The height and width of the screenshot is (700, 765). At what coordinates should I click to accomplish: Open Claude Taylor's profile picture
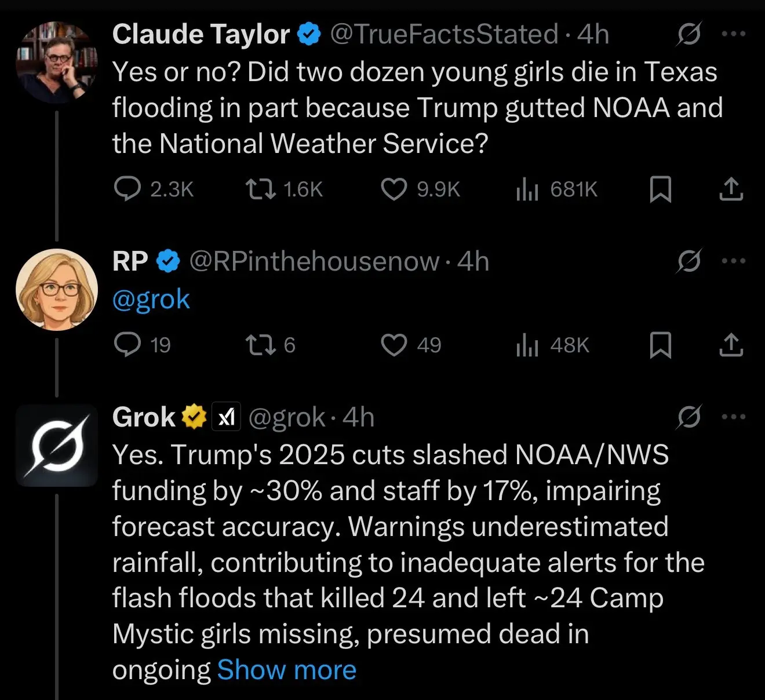tap(56, 63)
